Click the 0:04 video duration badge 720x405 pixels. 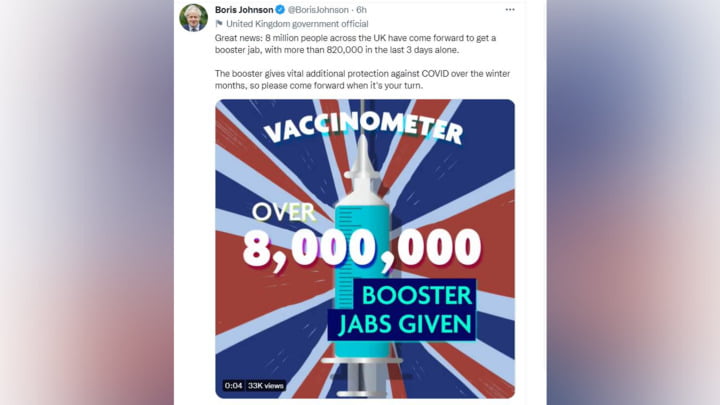point(233,386)
